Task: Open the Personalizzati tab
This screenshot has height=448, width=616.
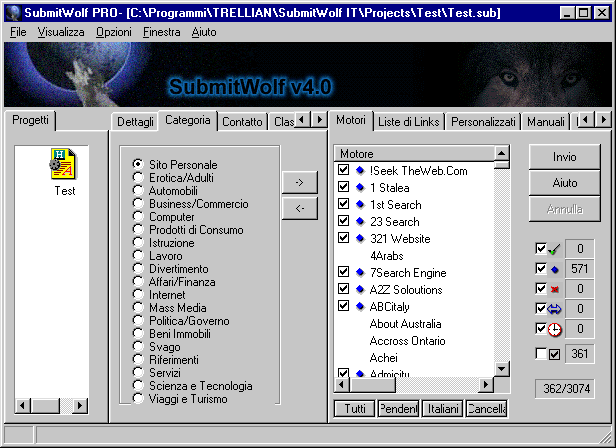Action: (x=483, y=122)
